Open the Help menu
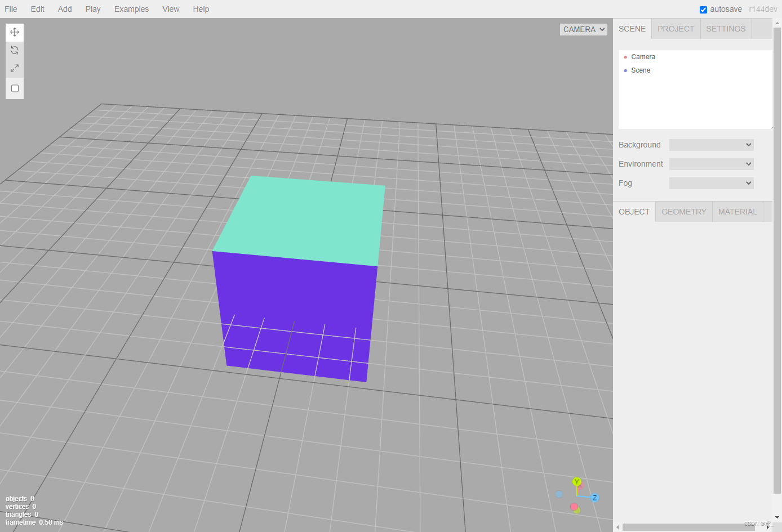782x532 pixels. pos(201,9)
